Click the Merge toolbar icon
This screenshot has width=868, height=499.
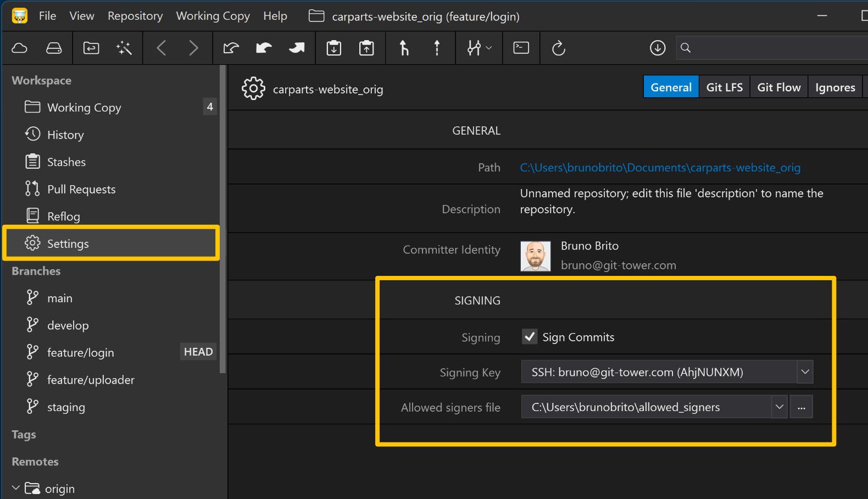coord(404,48)
